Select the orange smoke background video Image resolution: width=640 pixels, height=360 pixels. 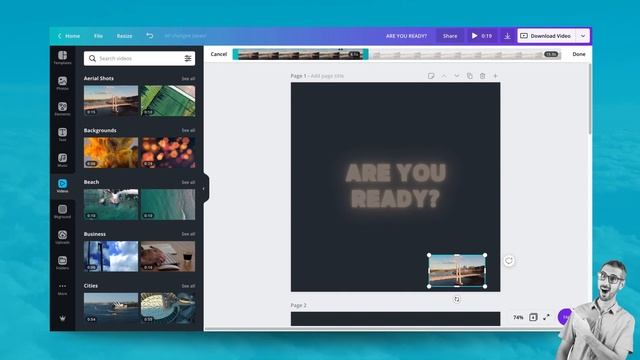pos(111,153)
